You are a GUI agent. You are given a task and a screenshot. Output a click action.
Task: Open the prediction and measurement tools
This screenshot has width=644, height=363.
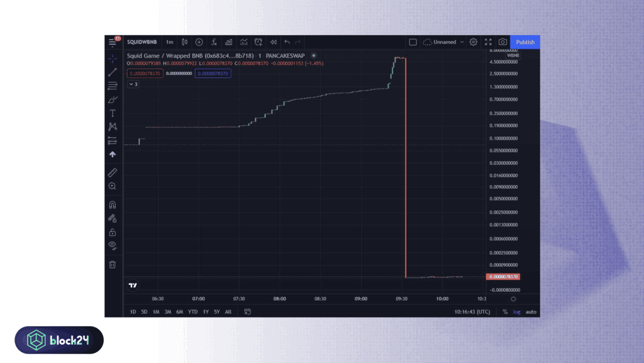coord(112,140)
